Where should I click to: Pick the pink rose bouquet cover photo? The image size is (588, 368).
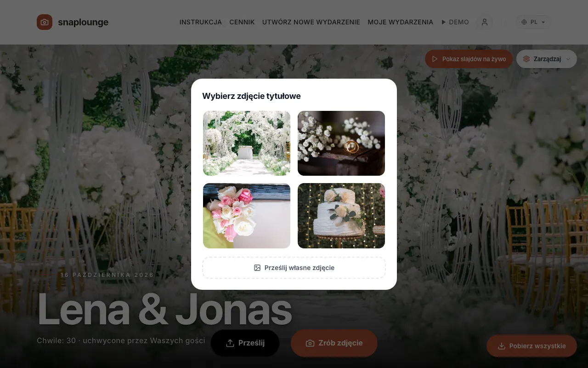247,216
